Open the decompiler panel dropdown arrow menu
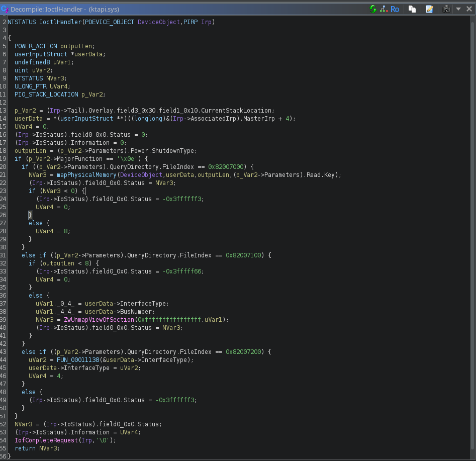476x461 pixels. [458, 9]
